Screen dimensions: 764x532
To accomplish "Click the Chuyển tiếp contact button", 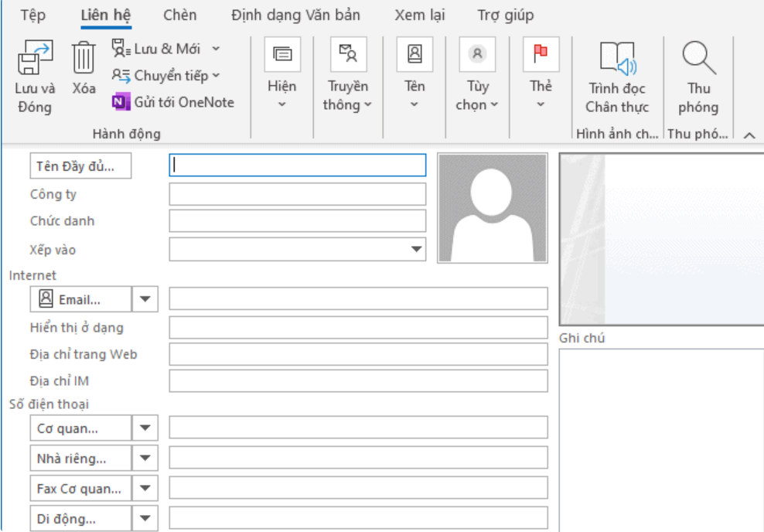I will pos(166,76).
